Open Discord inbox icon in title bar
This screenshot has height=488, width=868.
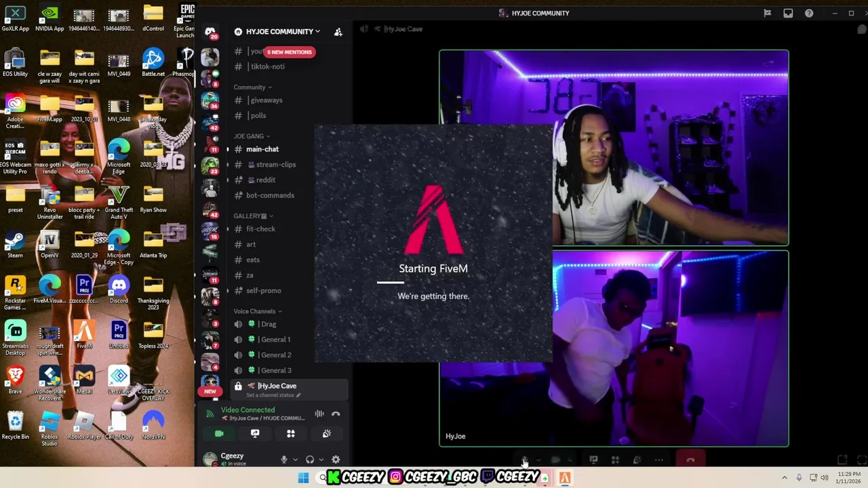click(788, 13)
